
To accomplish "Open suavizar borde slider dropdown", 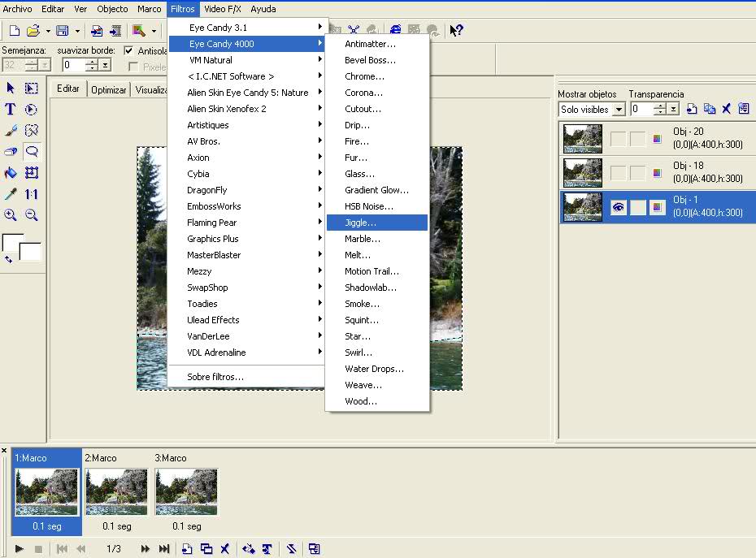I will pos(105,65).
